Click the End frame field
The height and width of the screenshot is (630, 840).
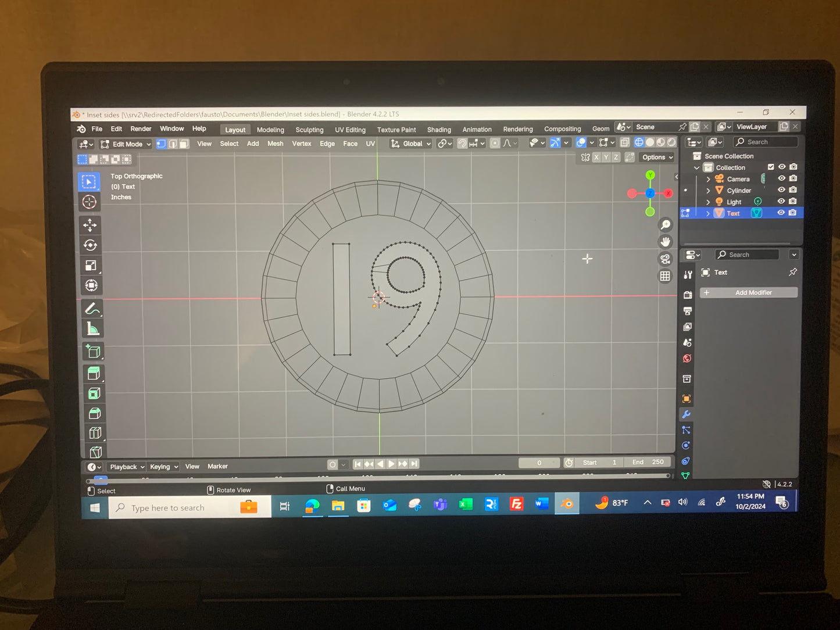(x=648, y=462)
